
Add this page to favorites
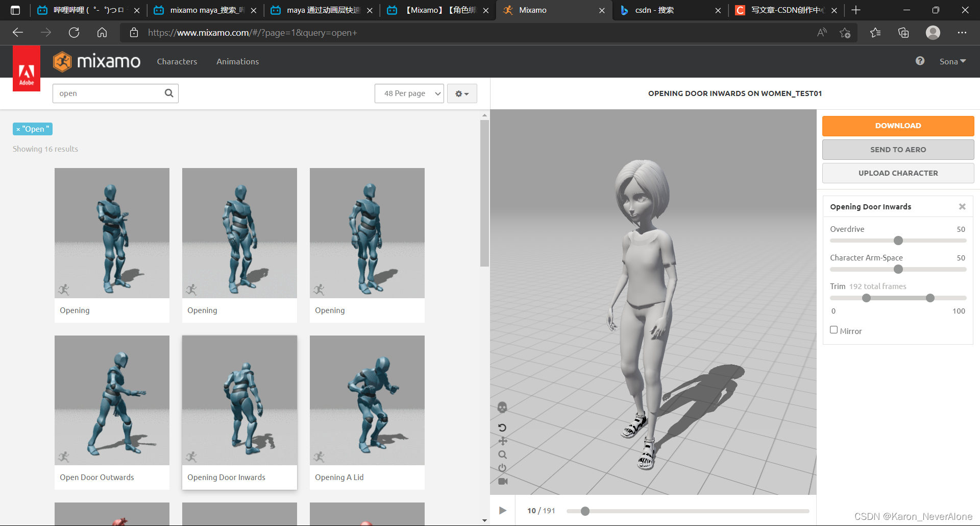tap(845, 33)
